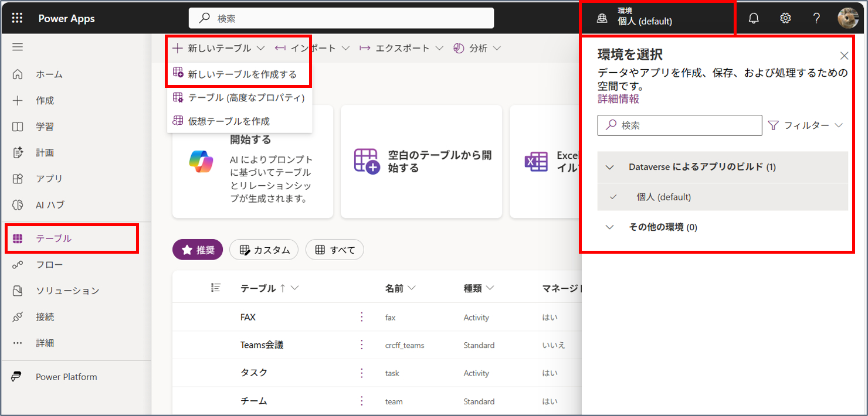Screen dimensions: 868x416
Task: Choose 新しいテーブルを作成する menu item
Action: click(239, 74)
